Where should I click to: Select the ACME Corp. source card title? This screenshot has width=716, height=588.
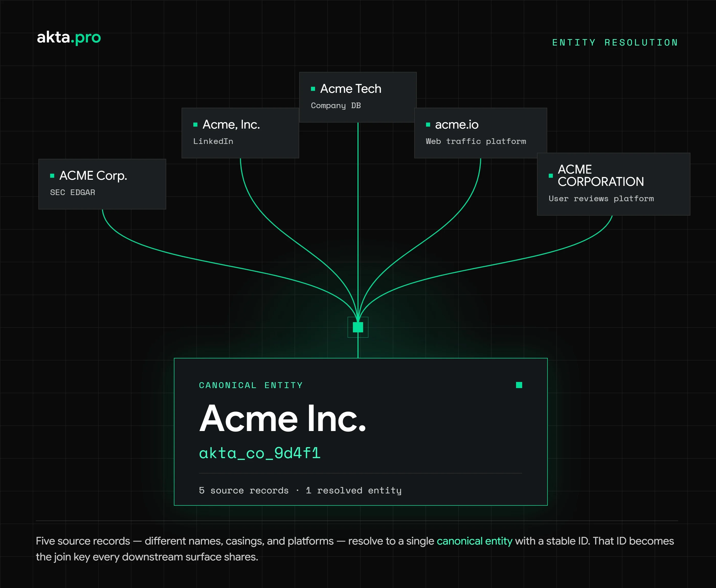(93, 175)
